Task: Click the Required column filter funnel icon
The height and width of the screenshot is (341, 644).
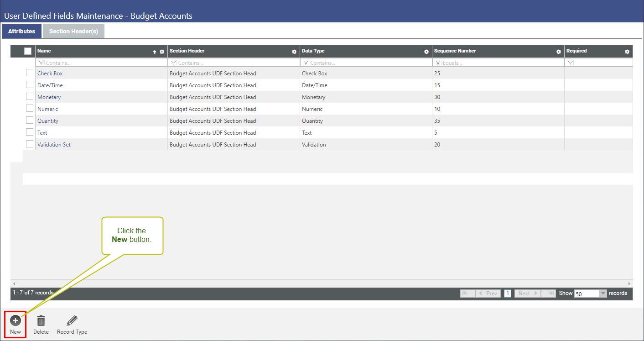Action: (570, 63)
